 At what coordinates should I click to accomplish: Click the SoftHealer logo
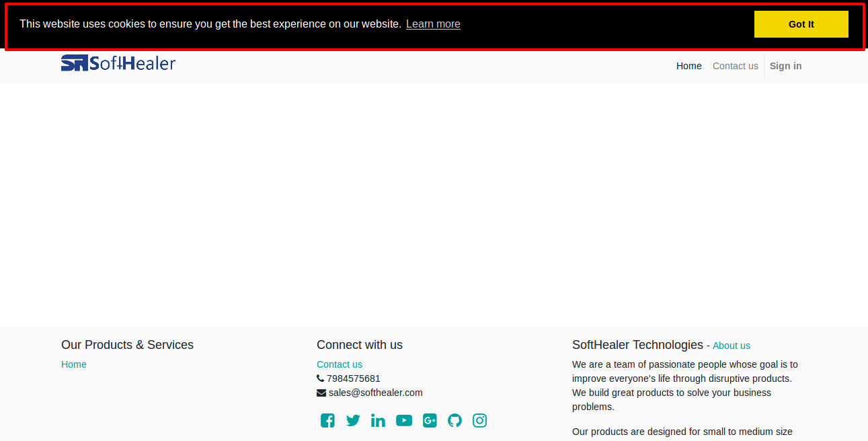click(x=118, y=63)
